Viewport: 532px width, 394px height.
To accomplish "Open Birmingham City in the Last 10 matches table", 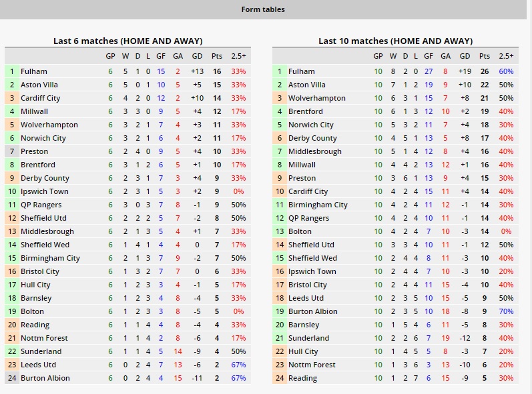I will (x=318, y=205).
